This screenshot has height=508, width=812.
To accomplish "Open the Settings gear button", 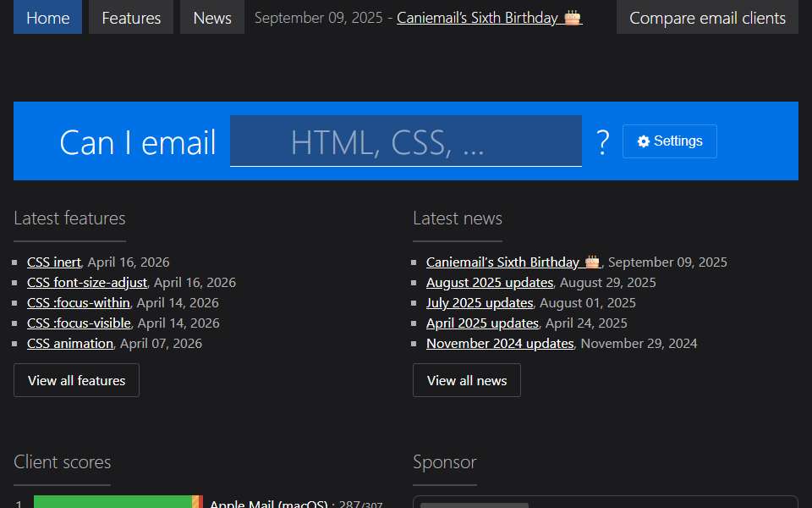I will pos(670,141).
